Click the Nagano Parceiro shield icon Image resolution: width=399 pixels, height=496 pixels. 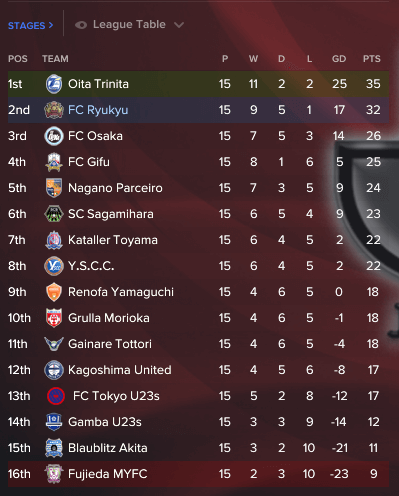(x=54, y=188)
